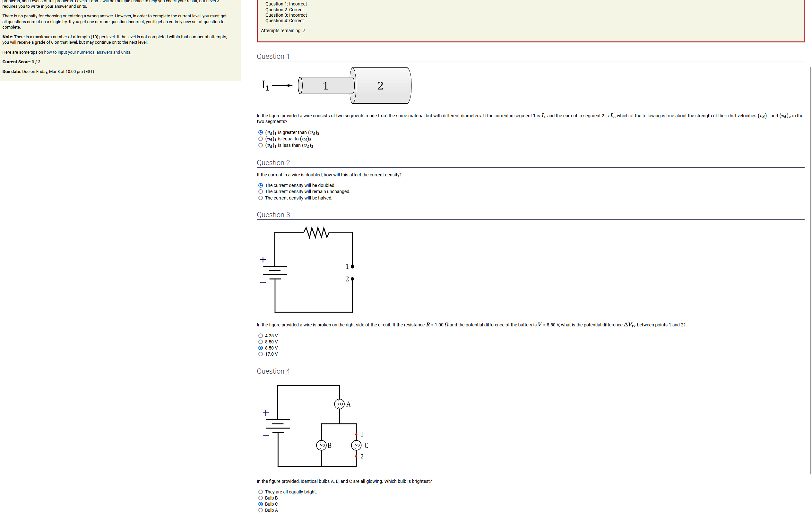Click wire segment 2 in Question 1 figure
This screenshot has width=812, height=514.
(x=381, y=86)
